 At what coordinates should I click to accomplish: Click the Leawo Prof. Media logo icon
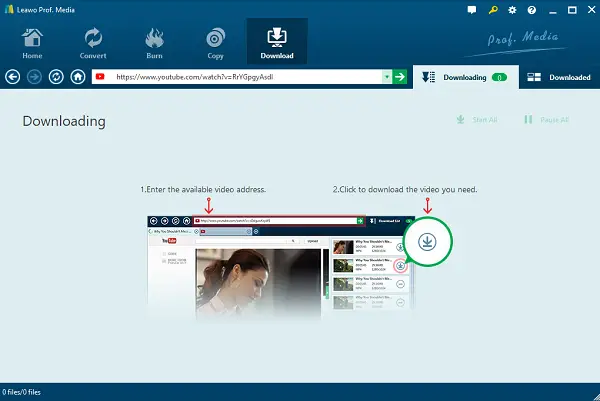(x=9, y=9)
